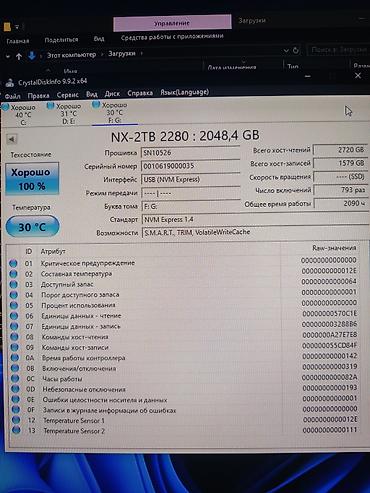Open Средства работы с приложениями tab in Explorer
Image resolution: width=370 pixels, height=493 pixels.
[x=172, y=36]
